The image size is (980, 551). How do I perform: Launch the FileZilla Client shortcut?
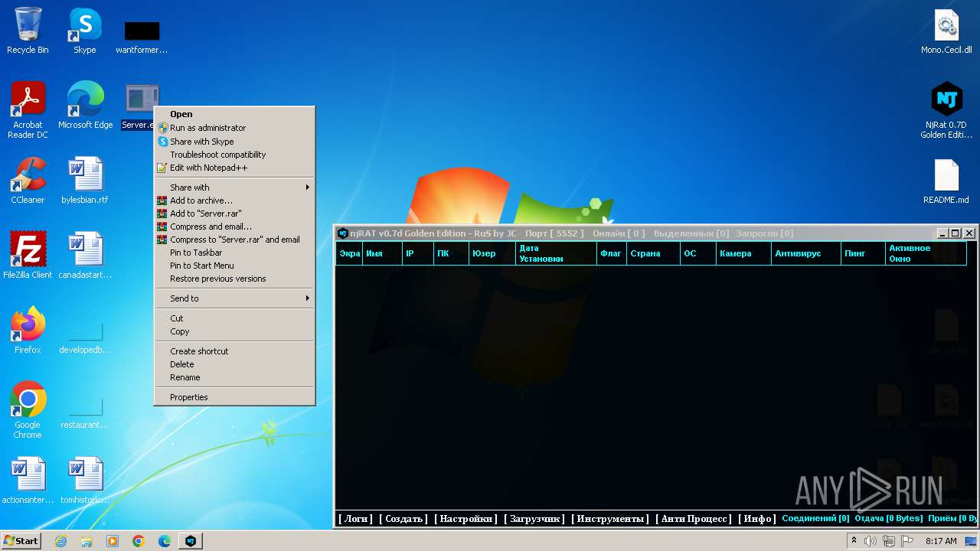tap(28, 256)
